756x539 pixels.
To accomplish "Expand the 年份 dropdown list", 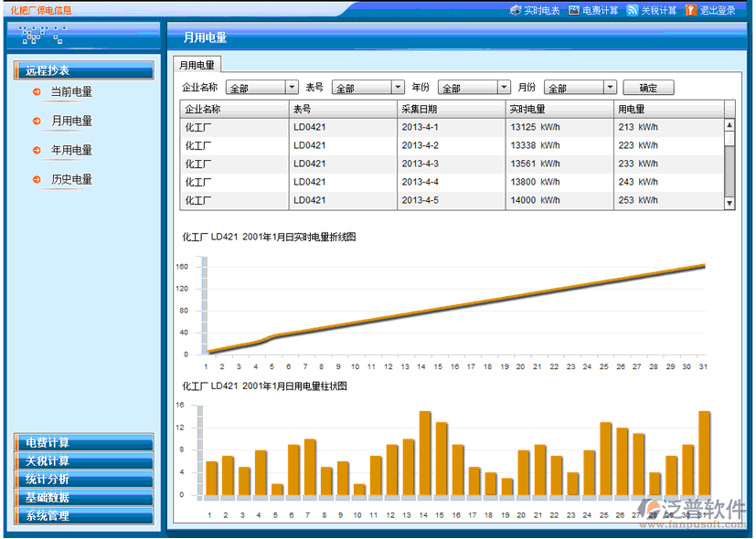I will point(504,88).
